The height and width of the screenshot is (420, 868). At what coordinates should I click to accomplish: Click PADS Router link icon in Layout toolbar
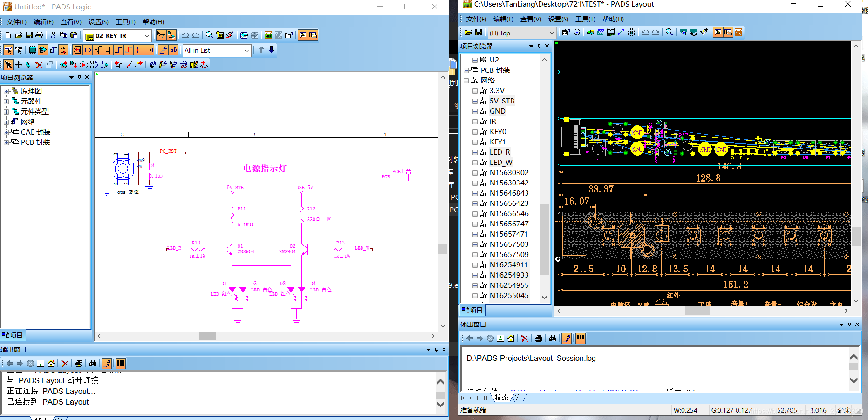[738, 32]
